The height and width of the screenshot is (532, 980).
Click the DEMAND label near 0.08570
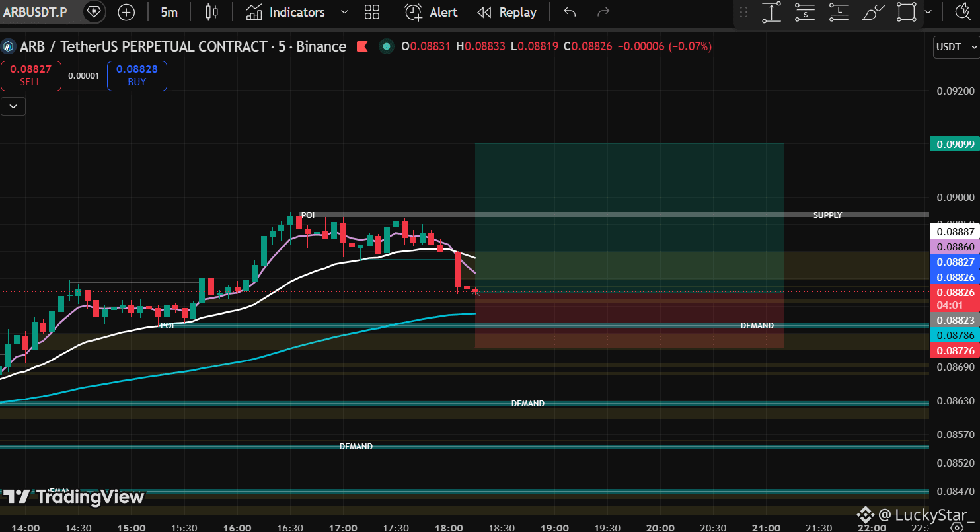tap(356, 446)
